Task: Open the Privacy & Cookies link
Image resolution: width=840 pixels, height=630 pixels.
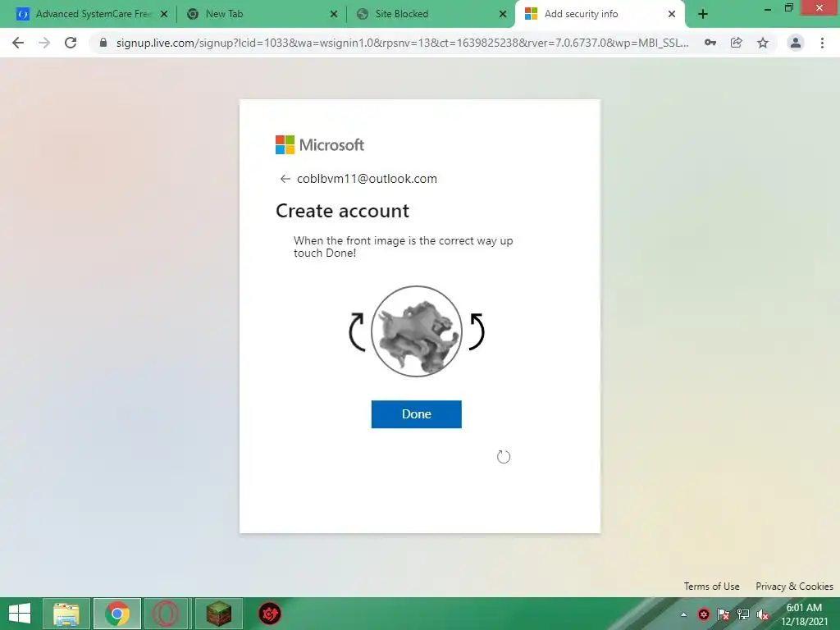Action: click(x=794, y=586)
